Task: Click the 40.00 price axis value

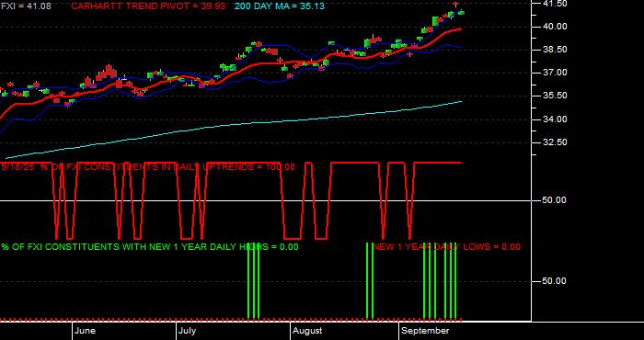Action: click(x=556, y=27)
